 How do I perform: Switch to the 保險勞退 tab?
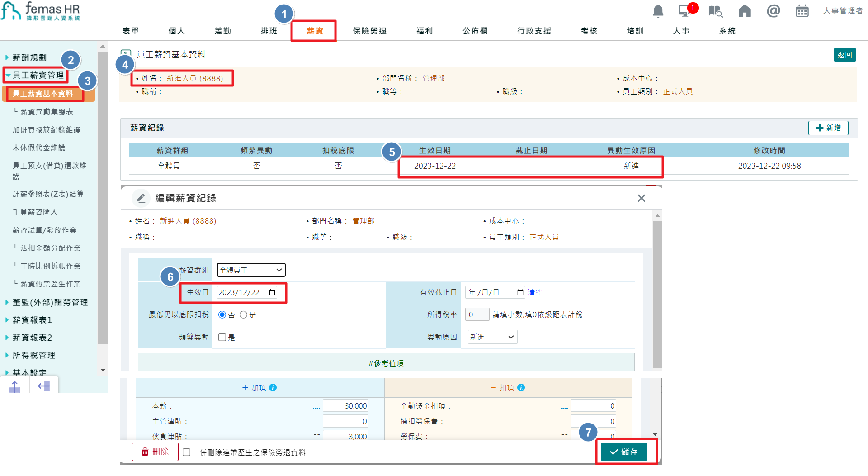[x=370, y=31]
